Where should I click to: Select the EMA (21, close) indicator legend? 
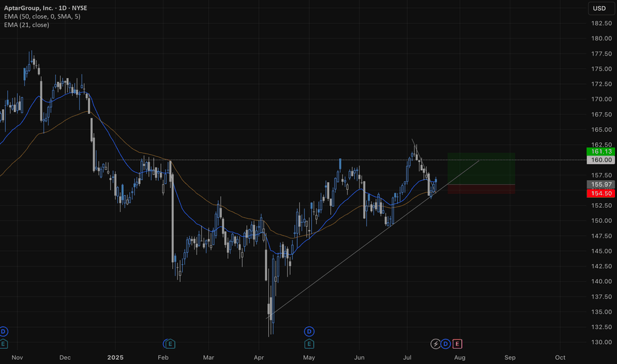[26, 24]
